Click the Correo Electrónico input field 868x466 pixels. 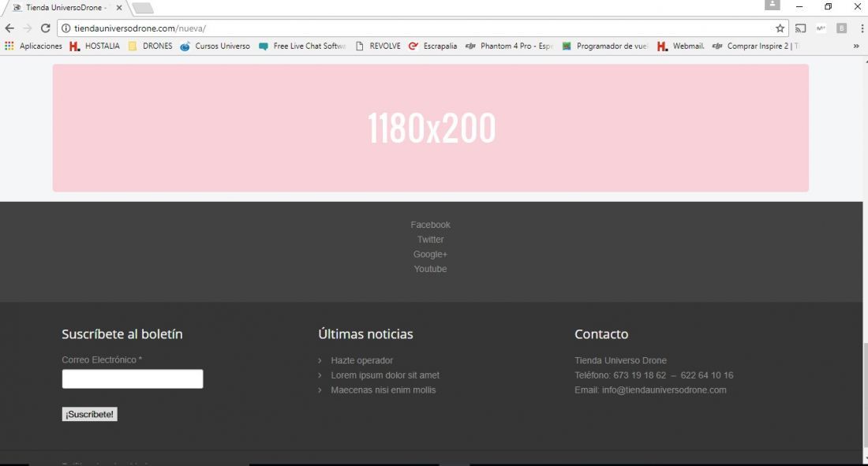tap(133, 379)
